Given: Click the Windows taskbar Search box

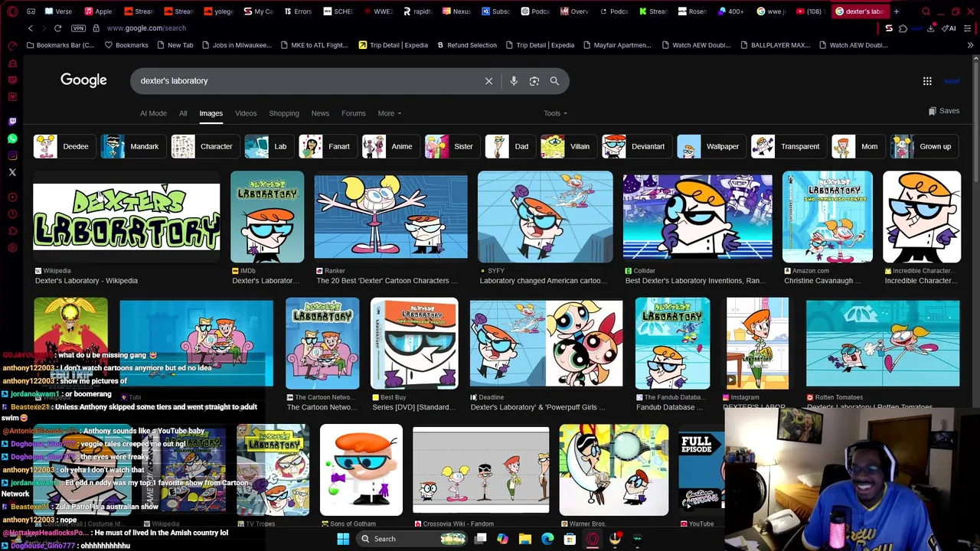Looking at the screenshot, I should click(x=413, y=539).
